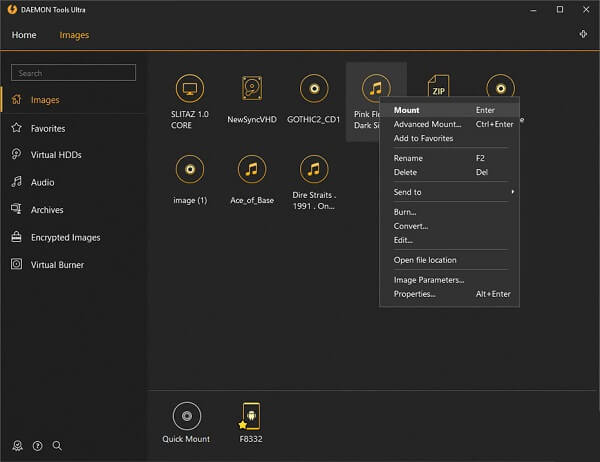Expand the Send to submenu arrow
Viewport: 600px width, 462px height.
point(512,192)
